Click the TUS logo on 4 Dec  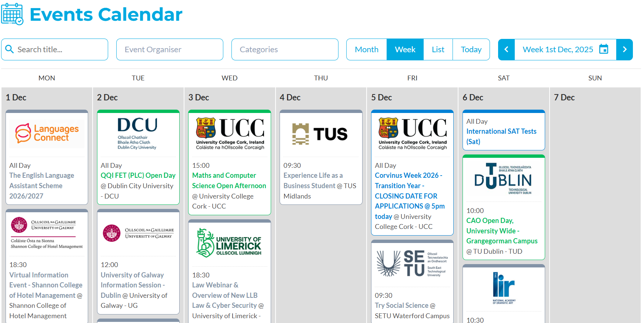click(x=320, y=134)
